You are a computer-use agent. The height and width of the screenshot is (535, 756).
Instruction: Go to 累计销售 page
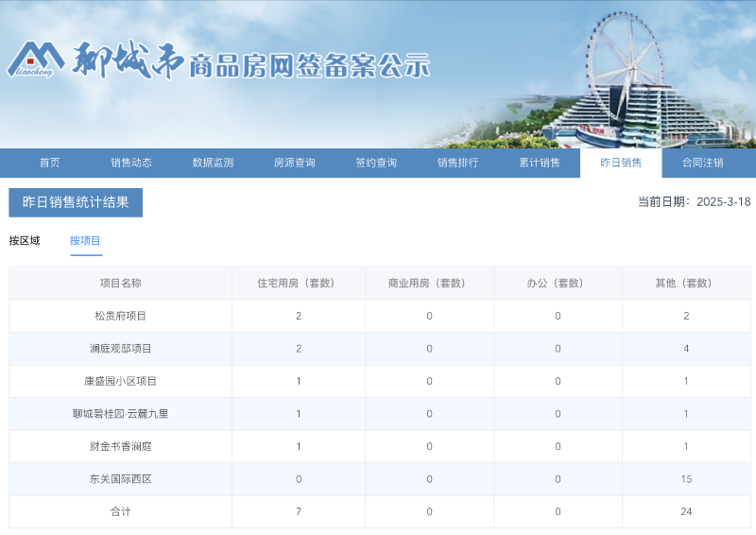(x=540, y=164)
